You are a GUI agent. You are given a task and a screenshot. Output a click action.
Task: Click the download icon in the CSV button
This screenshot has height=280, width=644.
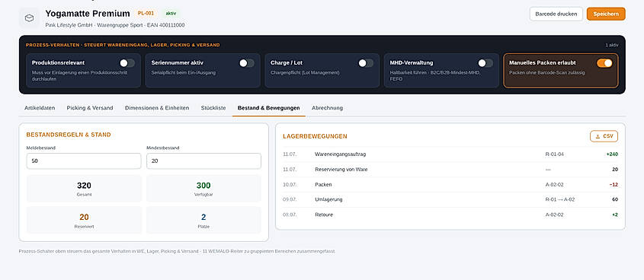[x=598, y=136]
